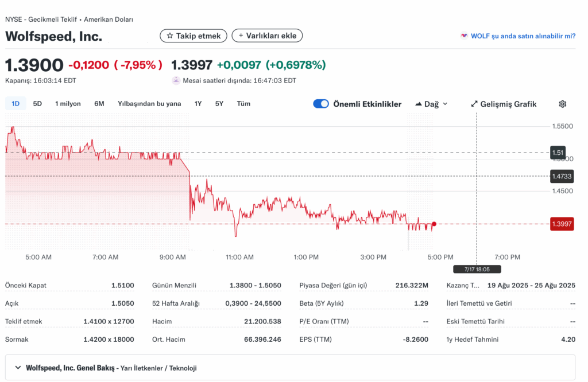
Task: Click the P/E Oranı (TTM) label
Action: pos(324,321)
